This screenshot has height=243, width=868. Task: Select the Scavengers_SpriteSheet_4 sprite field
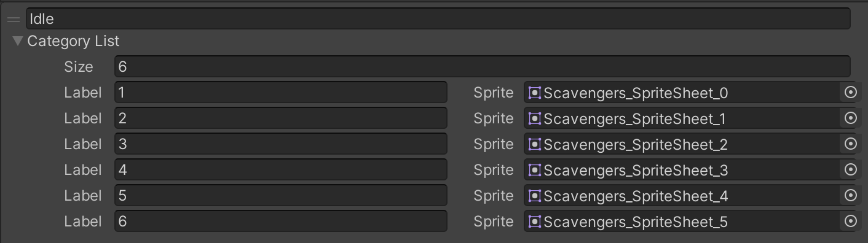point(682,196)
